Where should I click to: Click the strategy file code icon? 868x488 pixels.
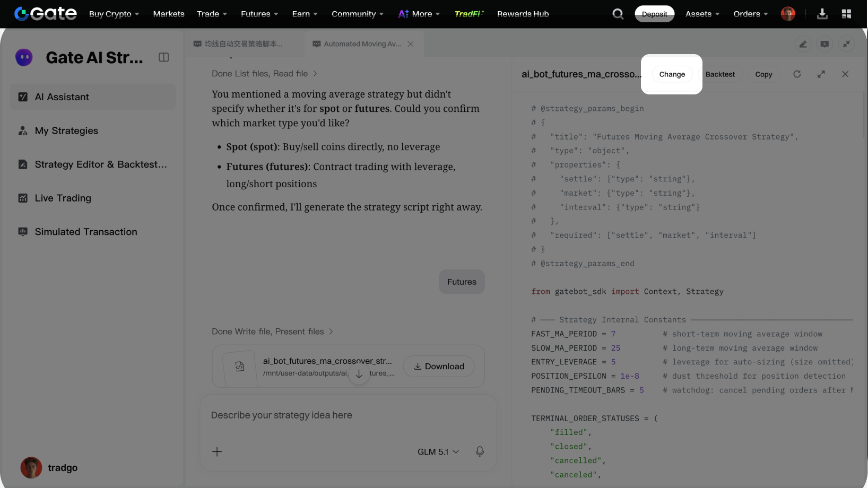(240, 366)
